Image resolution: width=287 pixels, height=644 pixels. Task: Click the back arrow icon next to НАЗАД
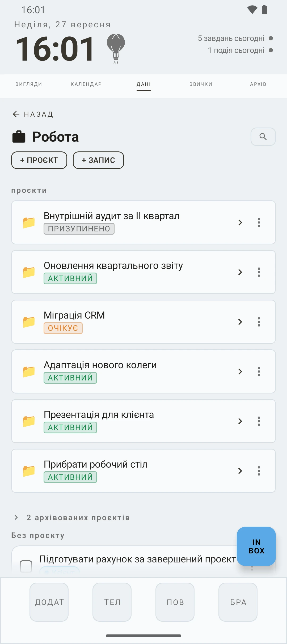coord(16,114)
